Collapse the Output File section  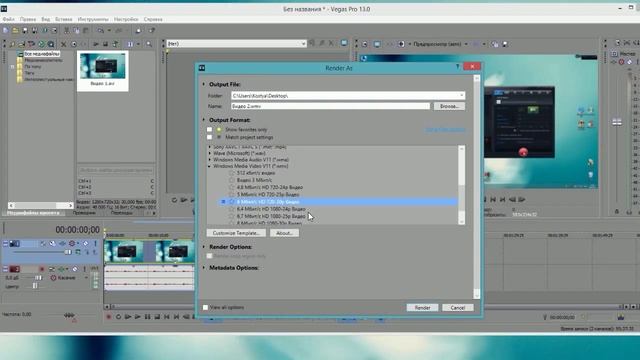tap(204, 84)
